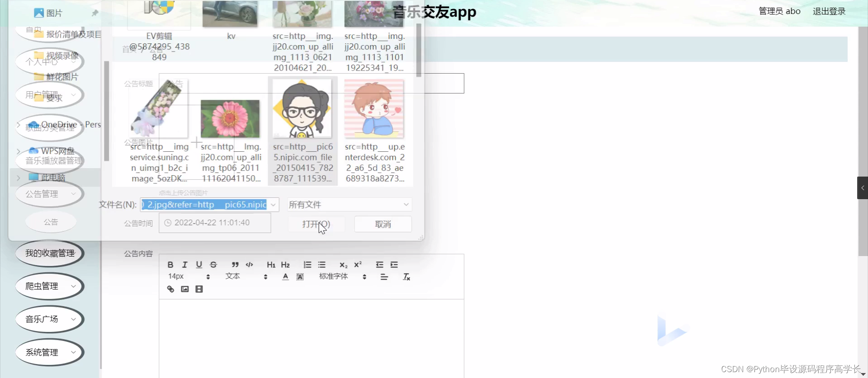The image size is (868, 378).
Task: Insert a video in the editor
Action: 199,289
